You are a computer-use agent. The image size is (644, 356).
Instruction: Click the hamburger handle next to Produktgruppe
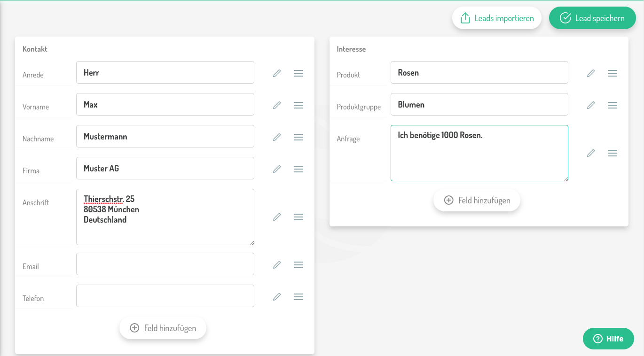612,105
